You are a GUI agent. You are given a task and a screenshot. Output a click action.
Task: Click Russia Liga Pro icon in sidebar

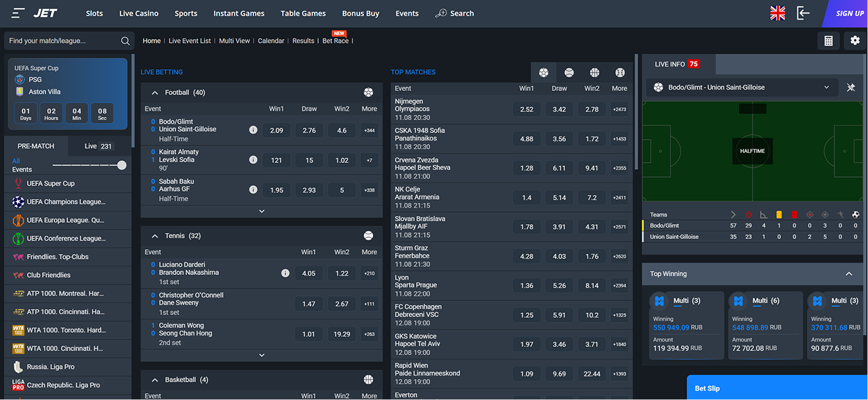click(x=18, y=367)
